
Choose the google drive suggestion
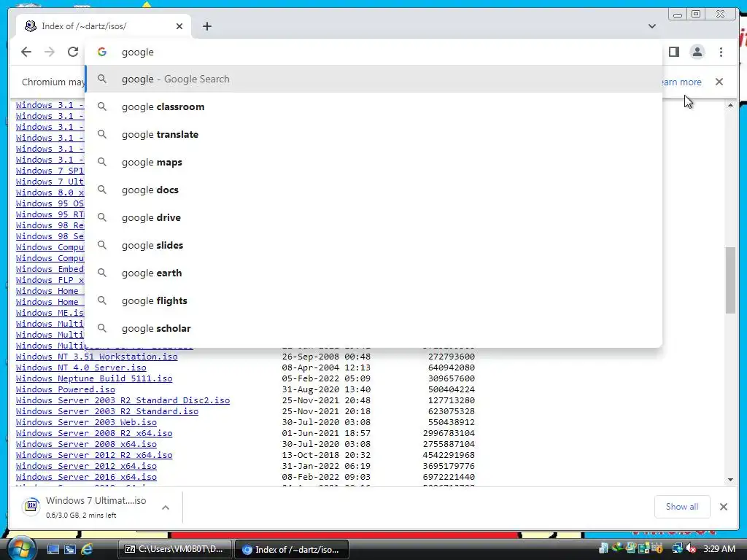[x=373, y=217]
